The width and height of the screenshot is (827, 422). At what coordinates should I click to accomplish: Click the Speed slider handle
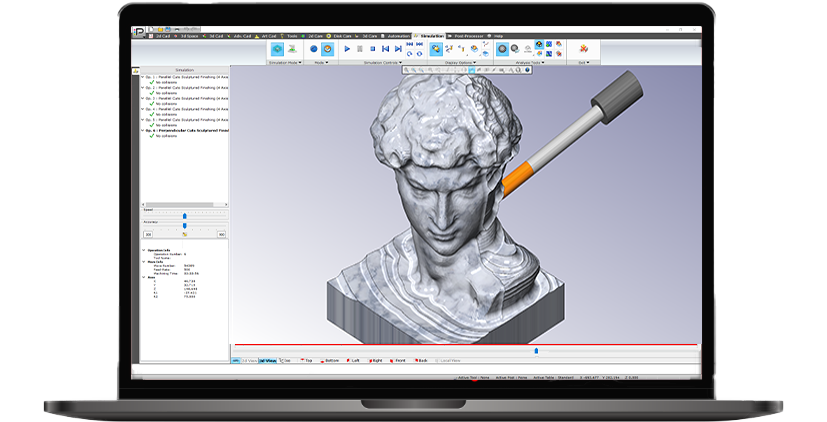coord(185,216)
